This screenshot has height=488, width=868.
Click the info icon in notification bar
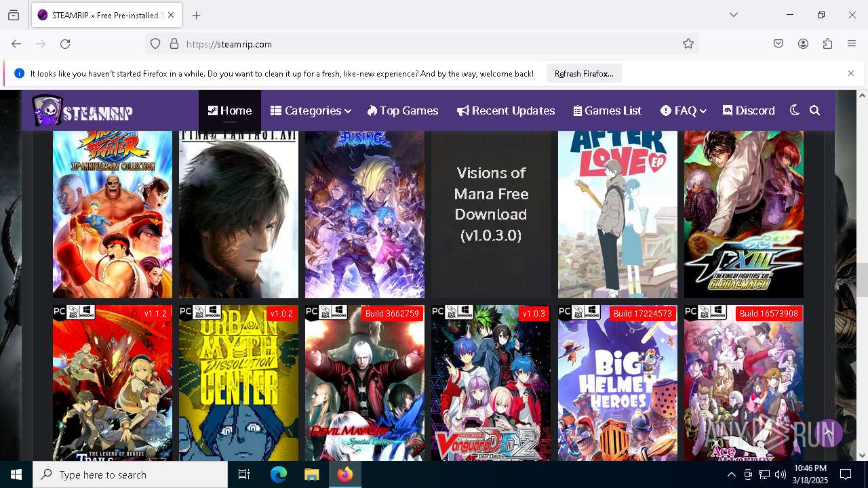click(x=19, y=73)
